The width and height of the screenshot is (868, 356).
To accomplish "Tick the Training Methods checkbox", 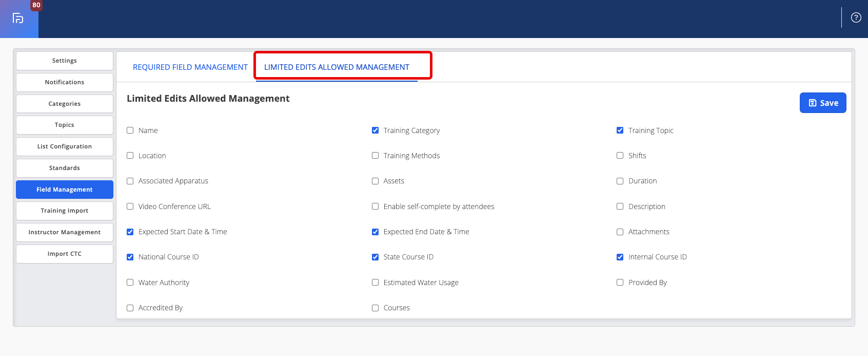I will coord(375,156).
